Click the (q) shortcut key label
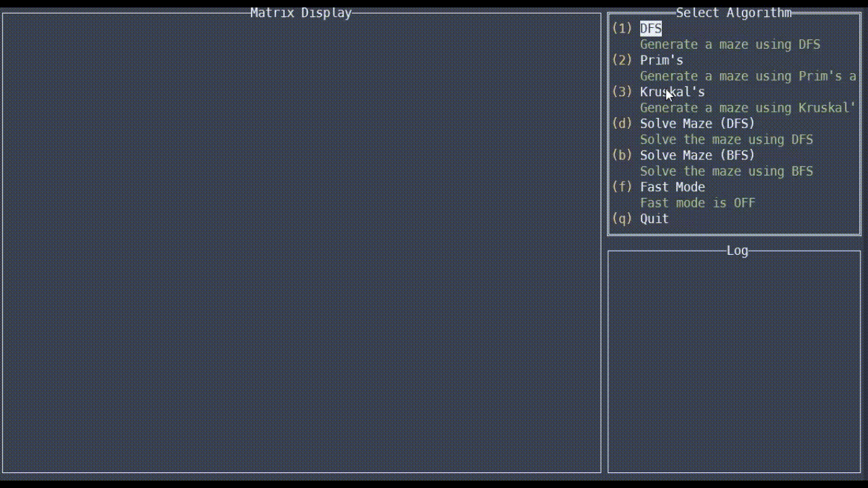This screenshot has height=488, width=868. click(622, 219)
